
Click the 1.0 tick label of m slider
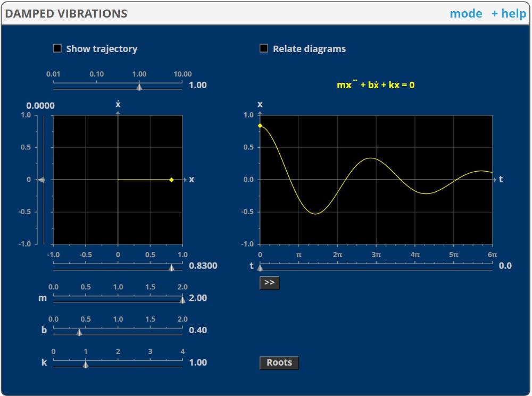pos(118,287)
